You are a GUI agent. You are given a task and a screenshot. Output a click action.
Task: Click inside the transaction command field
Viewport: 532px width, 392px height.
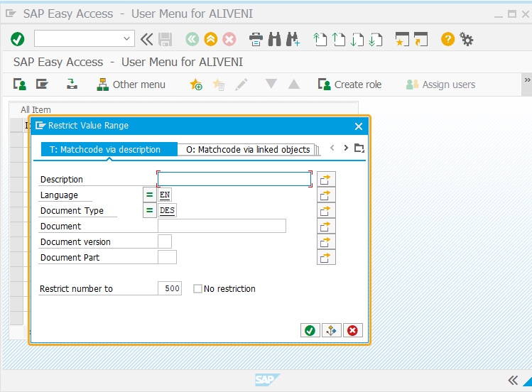tap(79, 38)
